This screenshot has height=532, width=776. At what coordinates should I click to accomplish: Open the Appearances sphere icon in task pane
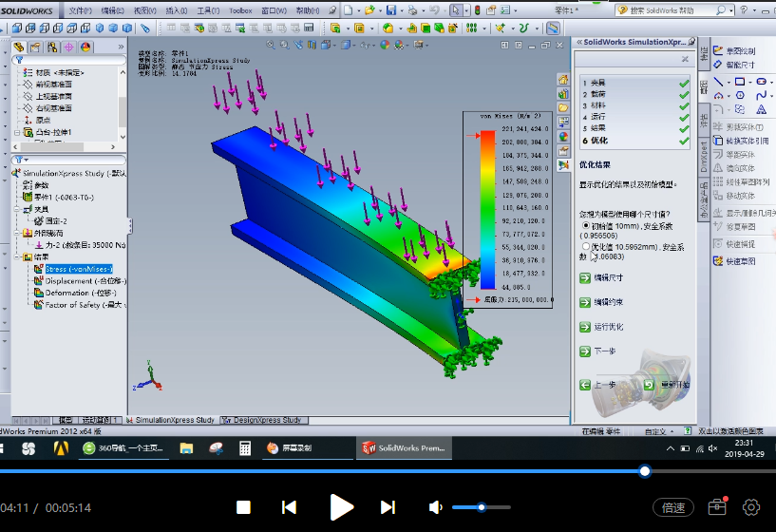tap(563, 137)
